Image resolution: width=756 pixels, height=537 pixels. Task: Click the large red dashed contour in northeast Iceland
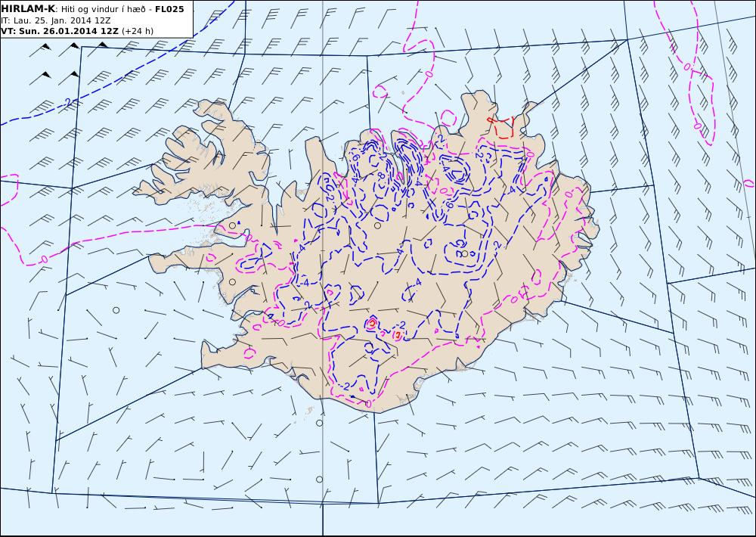(x=501, y=127)
